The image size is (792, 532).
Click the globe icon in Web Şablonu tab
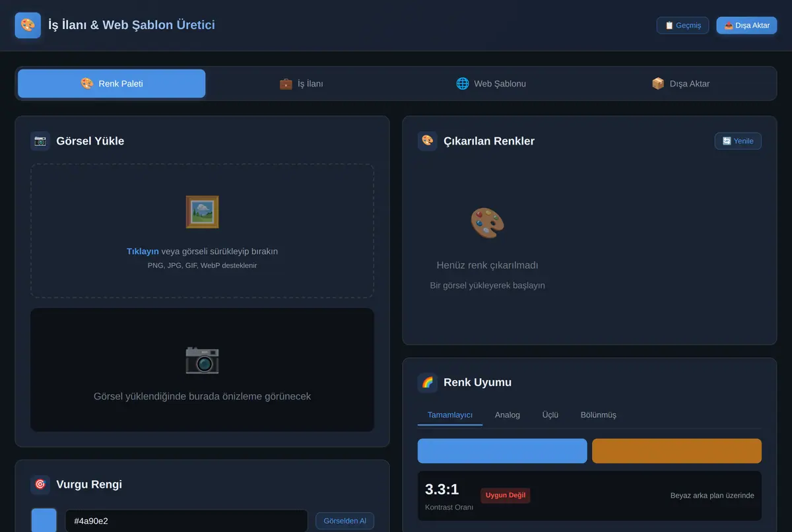point(463,84)
